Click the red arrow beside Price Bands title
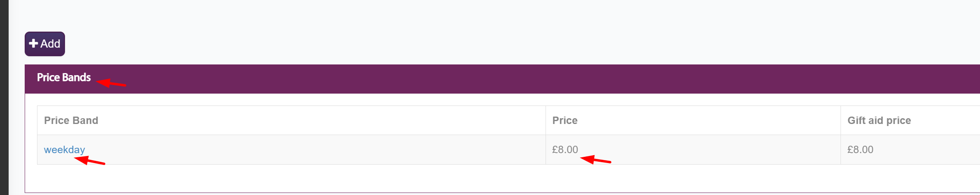The image size is (980, 195). 110,83
